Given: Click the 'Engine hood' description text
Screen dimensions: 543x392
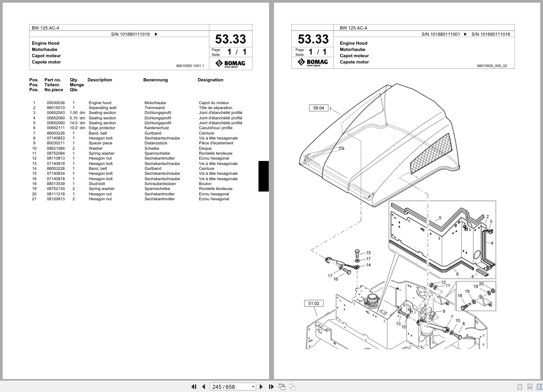Looking at the screenshot, I should pyautogui.click(x=100, y=103).
